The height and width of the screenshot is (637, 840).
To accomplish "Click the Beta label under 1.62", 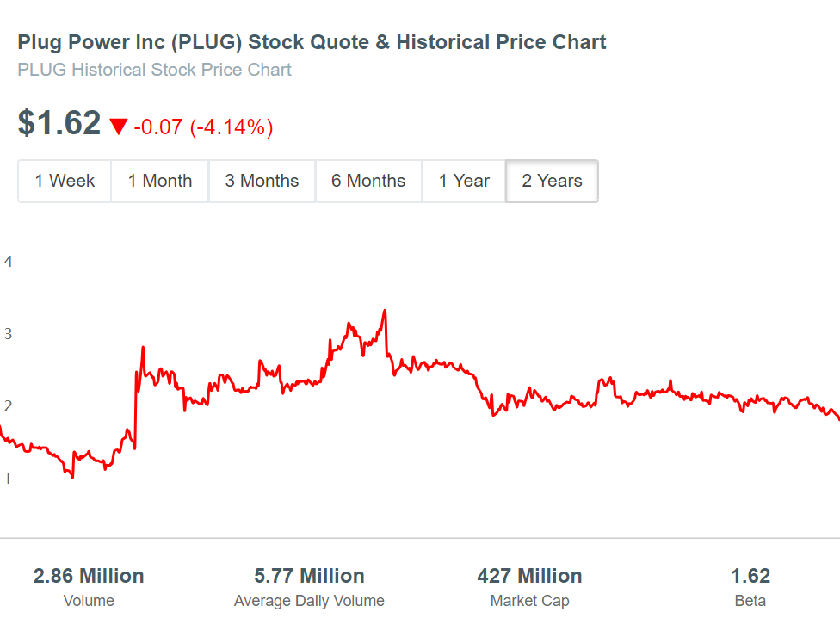I will click(750, 601).
